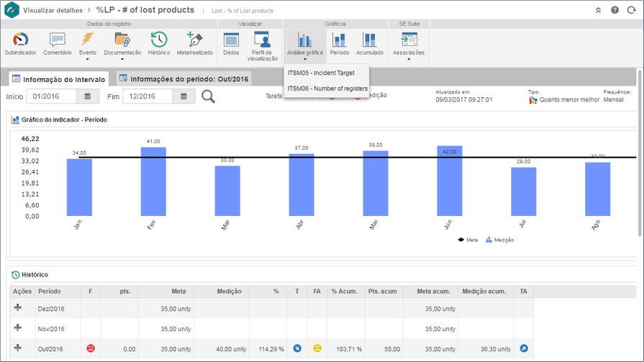Expand the Análise gráfica dropdown arrow

[305, 60]
